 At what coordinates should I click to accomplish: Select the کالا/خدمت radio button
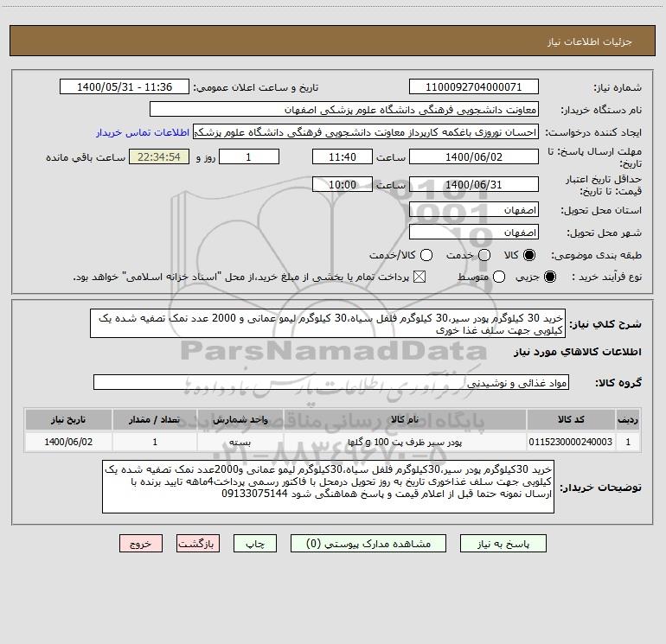point(426,255)
